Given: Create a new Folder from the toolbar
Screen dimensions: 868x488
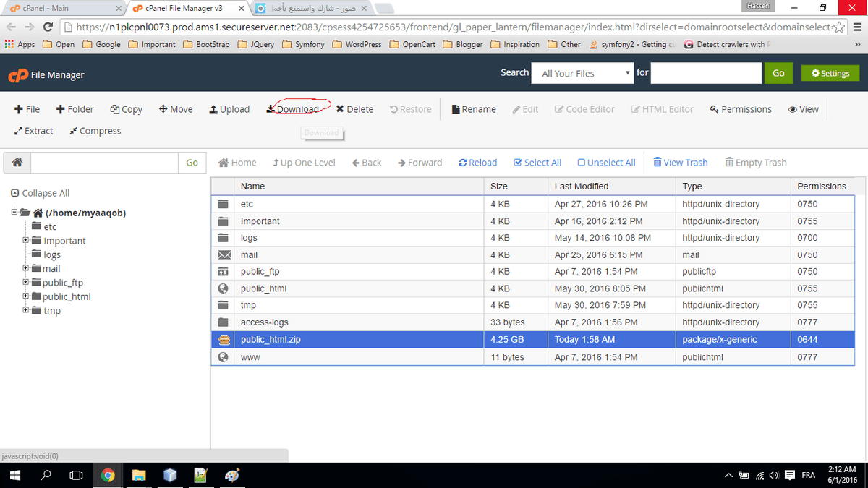Looking at the screenshot, I should [75, 109].
